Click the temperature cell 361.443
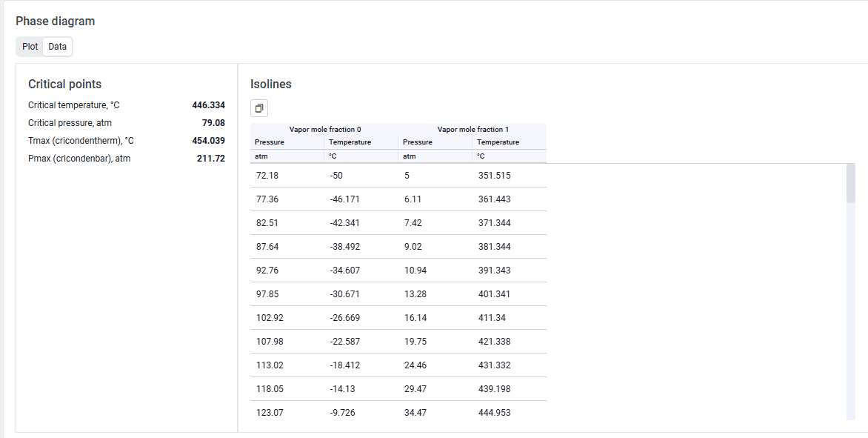868x438 pixels. tap(510, 199)
